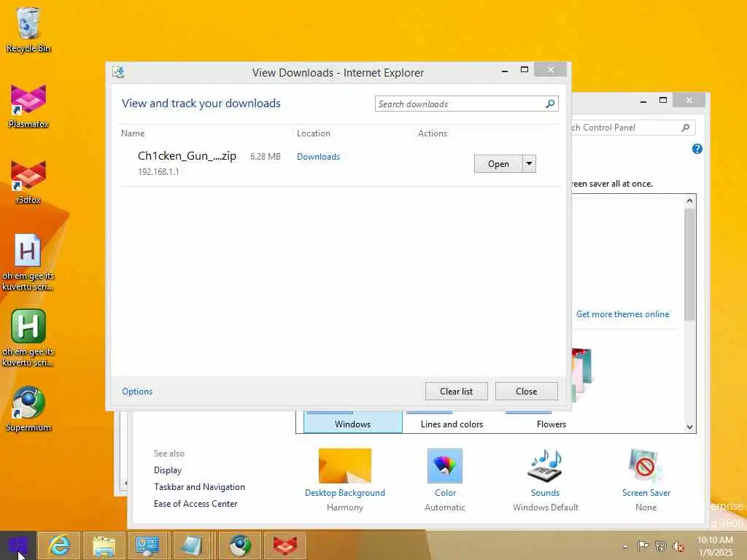Open the Options link in View Downloads

point(137,392)
